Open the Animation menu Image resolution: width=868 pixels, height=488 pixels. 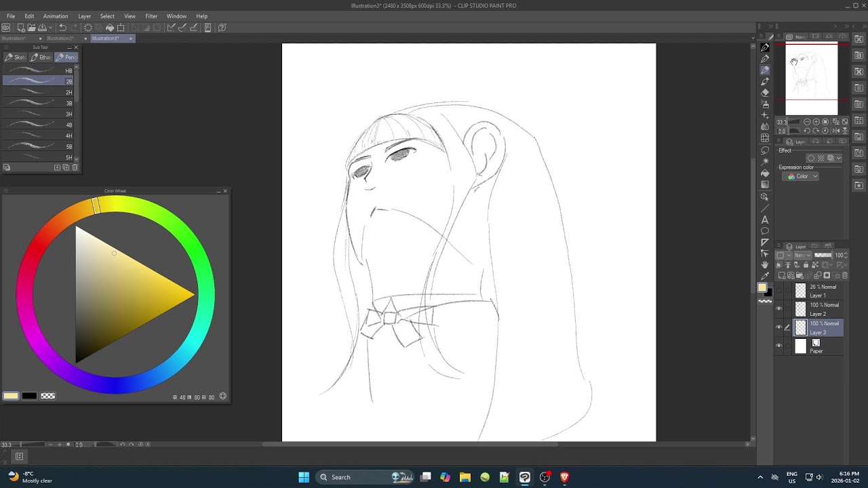click(x=56, y=16)
